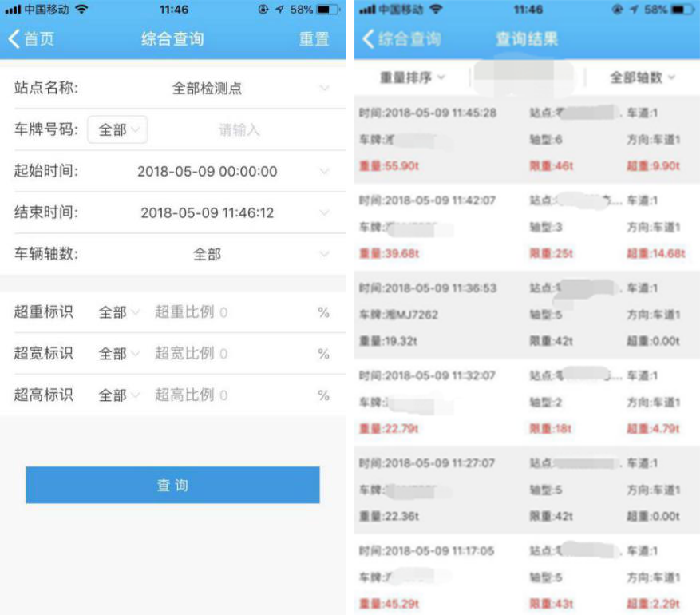The image size is (700, 615).
Task: Open the 超宽标识 全部 dropdown
Action: coord(119,354)
